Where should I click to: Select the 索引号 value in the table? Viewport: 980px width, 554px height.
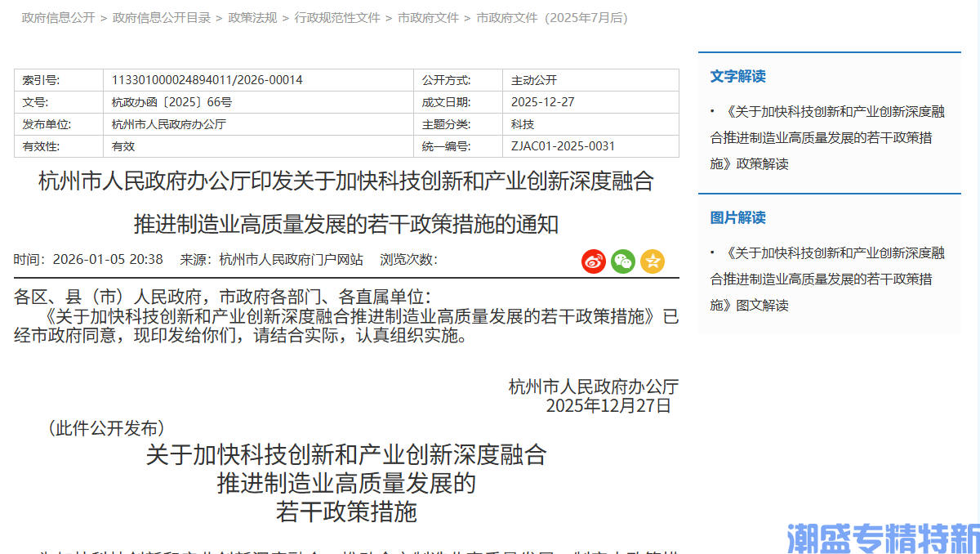click(x=206, y=79)
